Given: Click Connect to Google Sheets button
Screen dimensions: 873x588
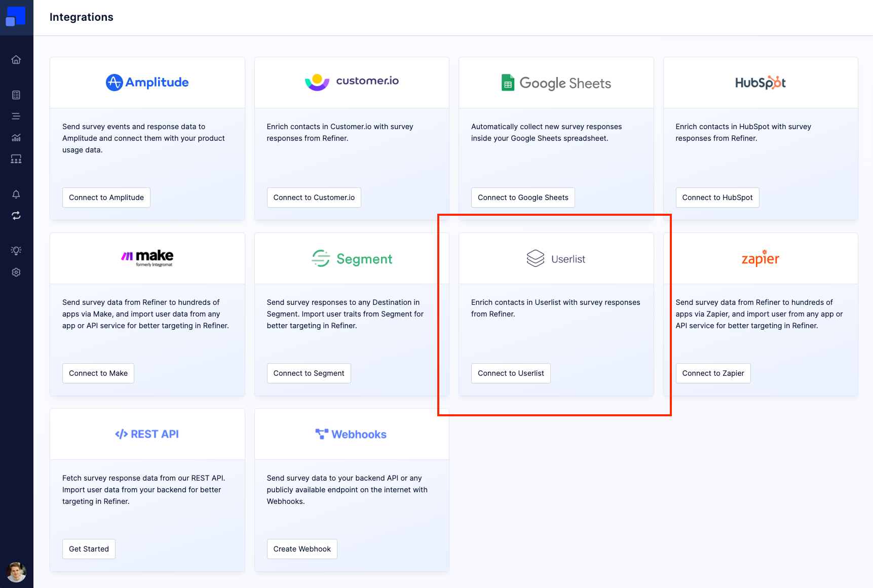Looking at the screenshot, I should [x=523, y=198].
